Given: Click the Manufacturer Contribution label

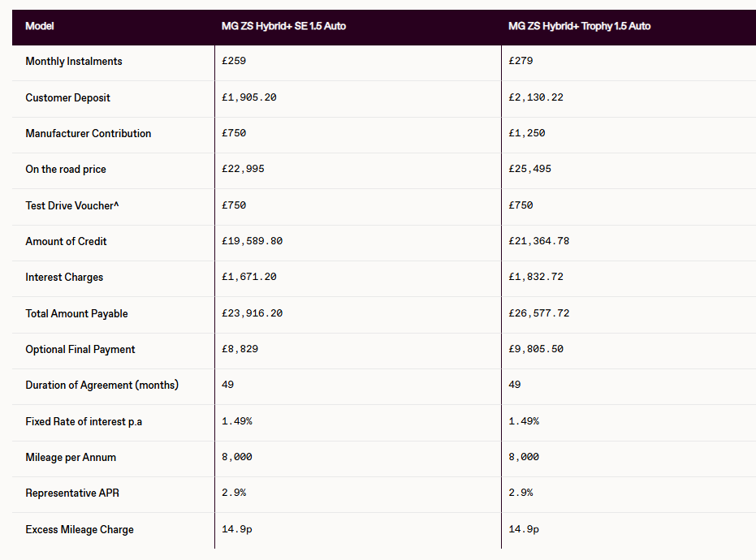Looking at the screenshot, I should coord(88,134).
